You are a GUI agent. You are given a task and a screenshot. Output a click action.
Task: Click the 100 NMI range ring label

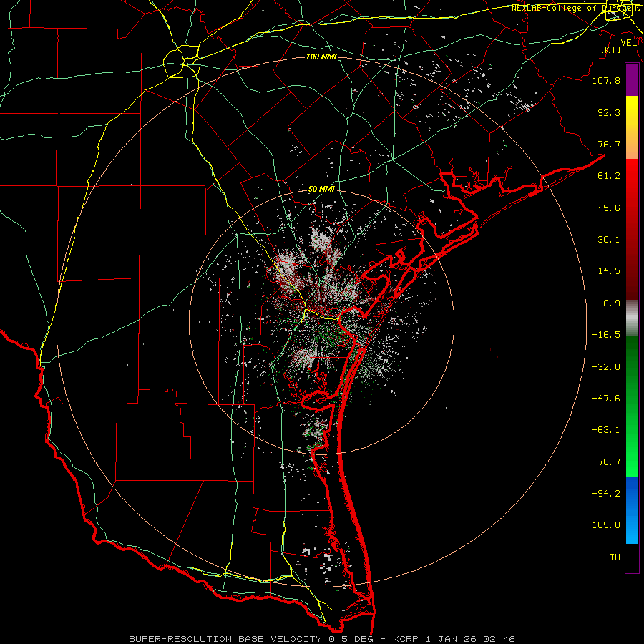[321, 57]
